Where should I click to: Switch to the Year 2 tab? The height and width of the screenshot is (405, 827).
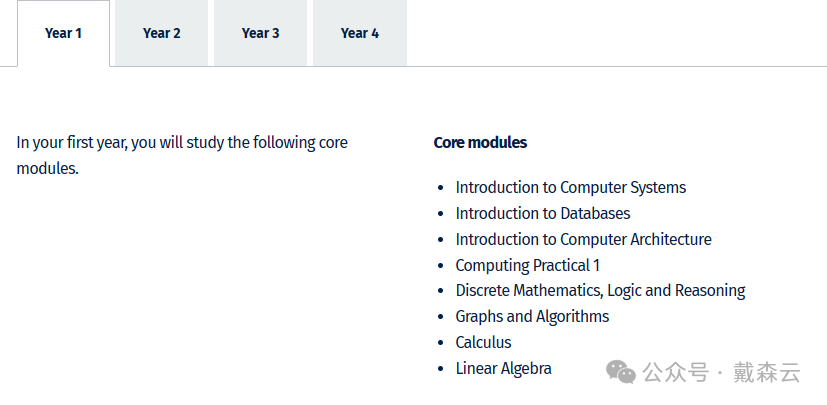point(161,33)
